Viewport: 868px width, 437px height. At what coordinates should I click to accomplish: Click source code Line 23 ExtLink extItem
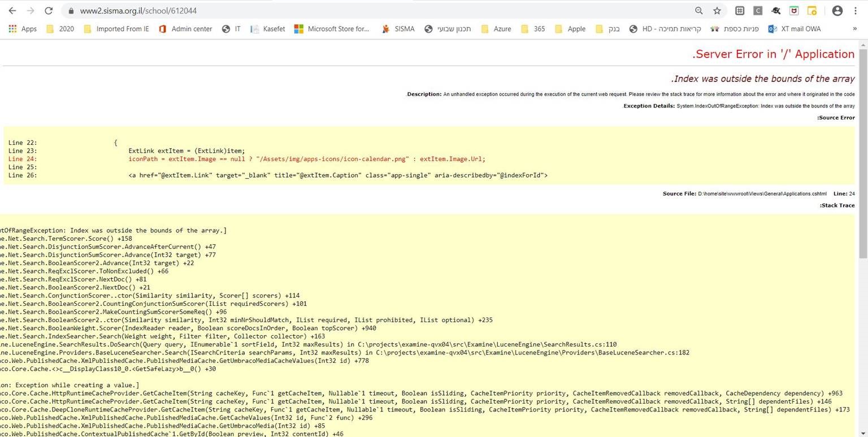click(x=127, y=151)
